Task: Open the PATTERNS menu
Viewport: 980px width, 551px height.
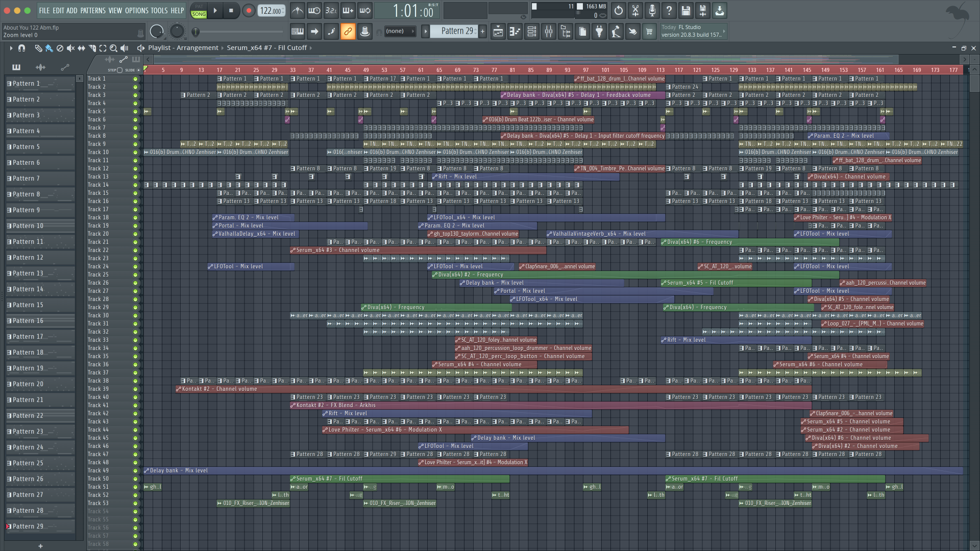Action: (93, 10)
